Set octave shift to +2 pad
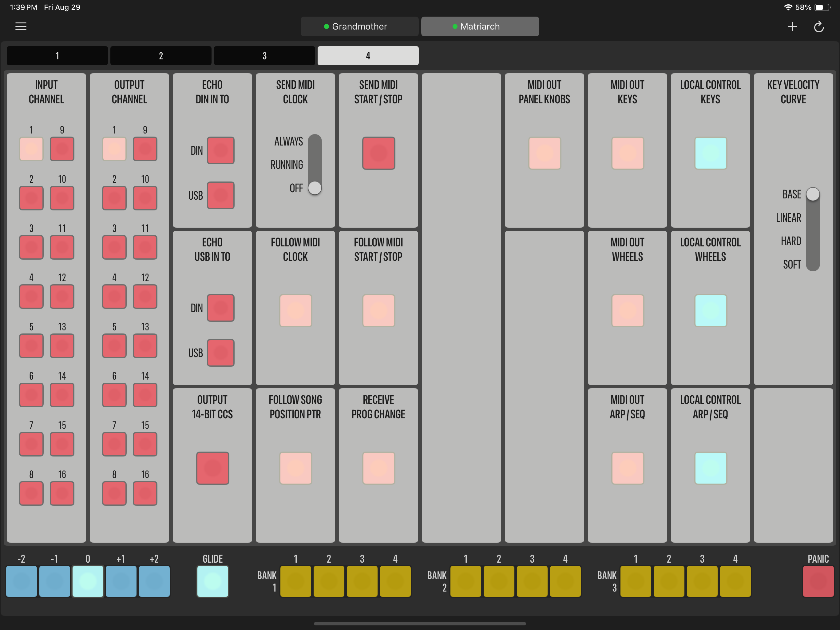This screenshot has width=840, height=630. pos(154,581)
